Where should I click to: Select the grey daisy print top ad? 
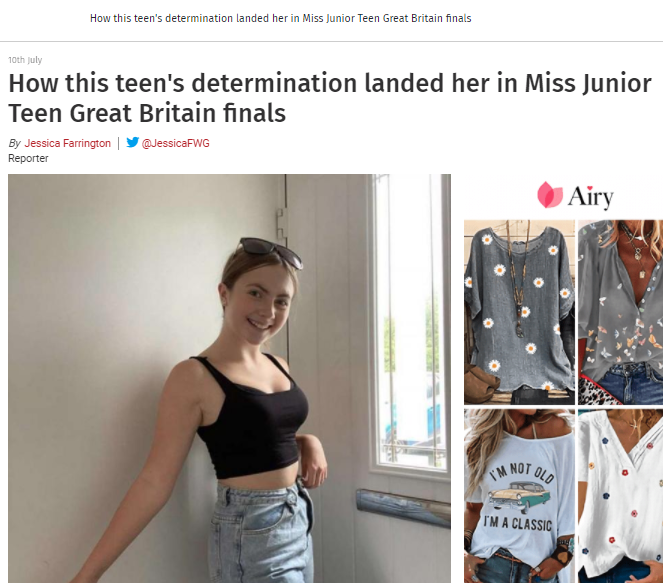coord(519,312)
